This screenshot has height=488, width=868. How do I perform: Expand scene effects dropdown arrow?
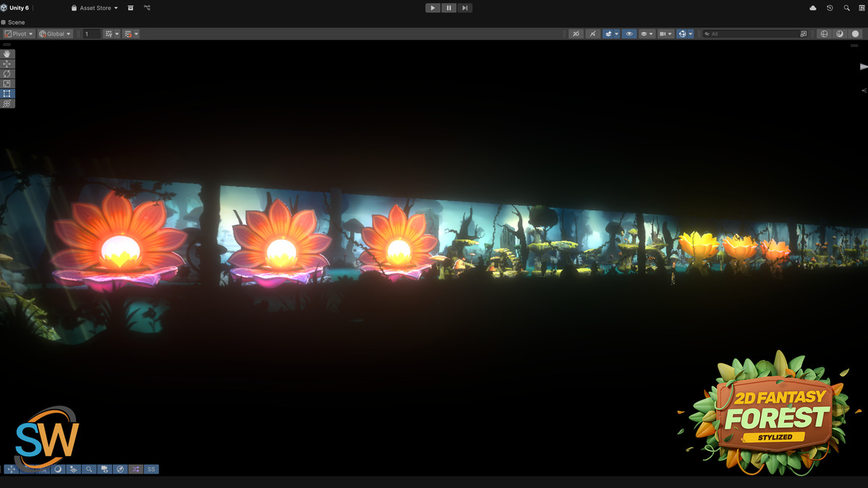[616, 34]
